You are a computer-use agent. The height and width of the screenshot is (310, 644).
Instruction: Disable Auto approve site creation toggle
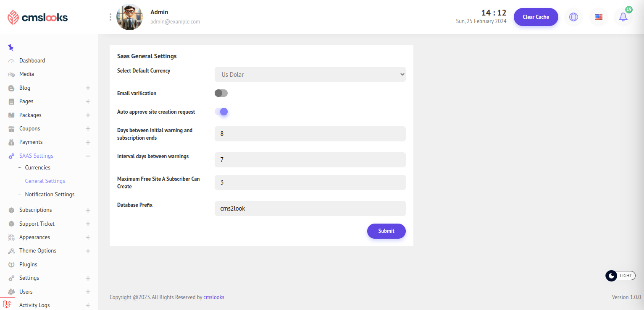221,112
